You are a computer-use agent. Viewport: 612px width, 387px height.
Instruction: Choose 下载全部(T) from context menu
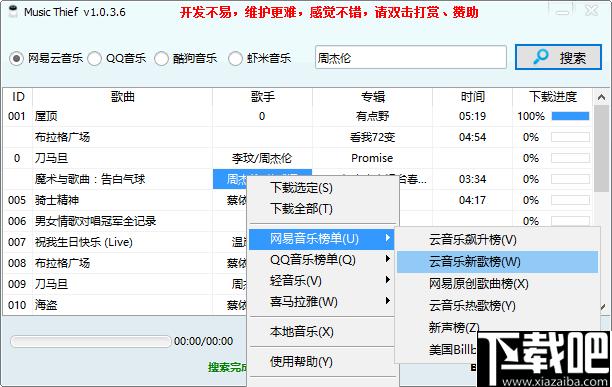(301, 209)
